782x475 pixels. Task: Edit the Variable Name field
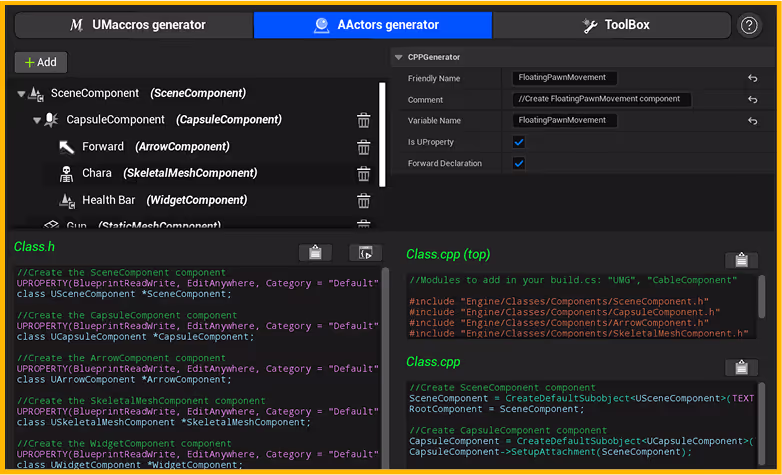click(x=565, y=120)
